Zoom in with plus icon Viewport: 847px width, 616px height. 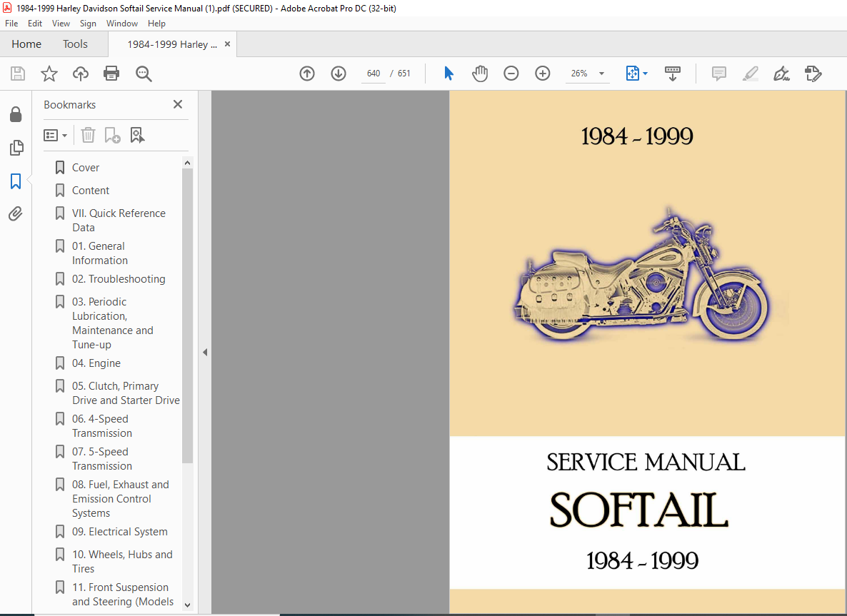(542, 74)
